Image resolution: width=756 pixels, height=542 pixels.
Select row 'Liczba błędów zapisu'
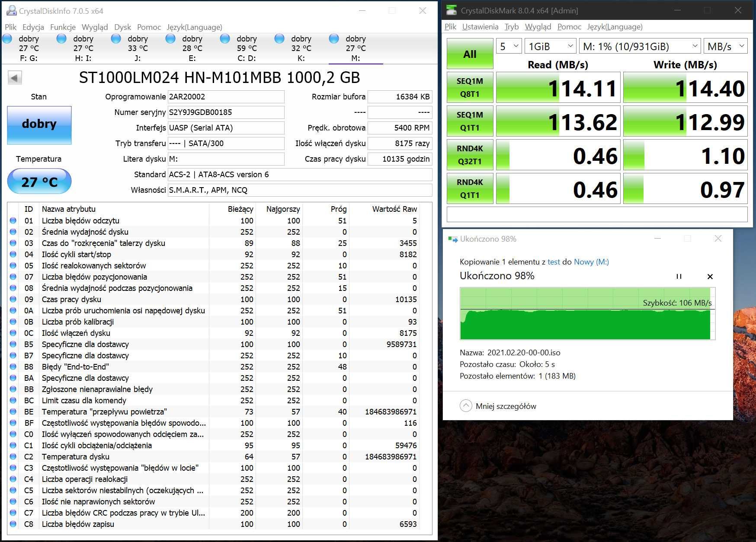coord(215,524)
